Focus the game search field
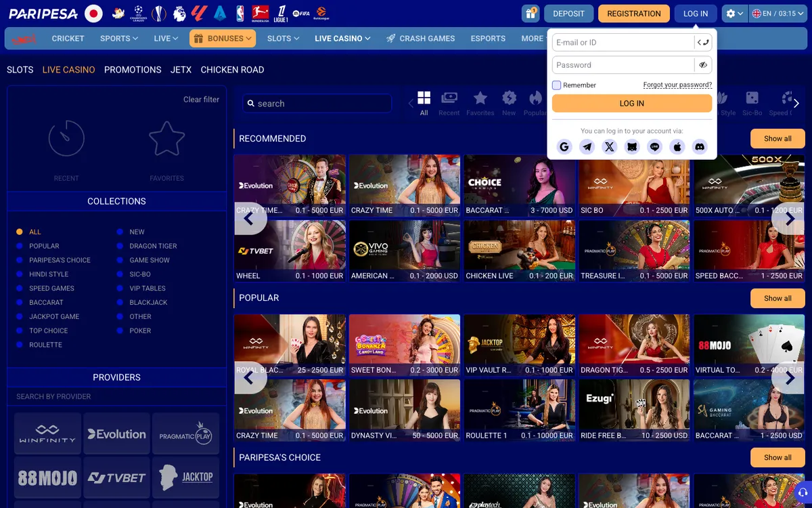The width and height of the screenshot is (812, 508). tap(317, 104)
